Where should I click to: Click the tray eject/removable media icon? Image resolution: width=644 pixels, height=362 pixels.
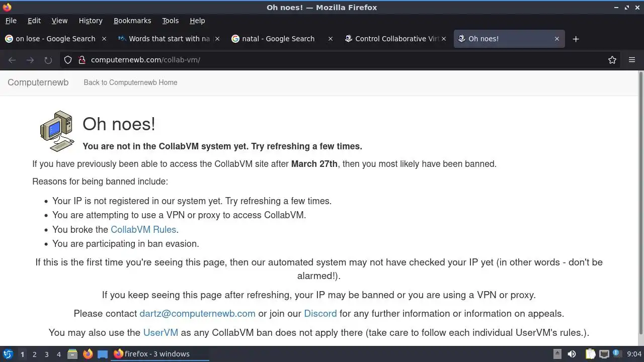[x=557, y=354]
